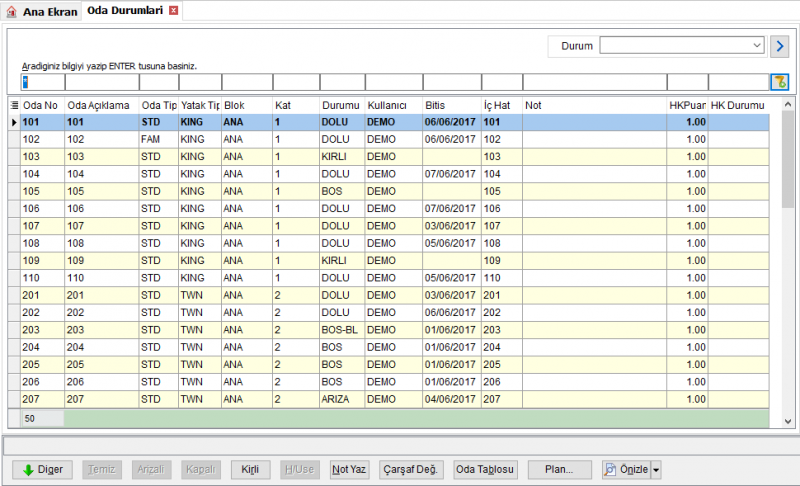Click the blue arrow next to Durum
The height and width of the screenshot is (486, 800).
(x=780, y=46)
